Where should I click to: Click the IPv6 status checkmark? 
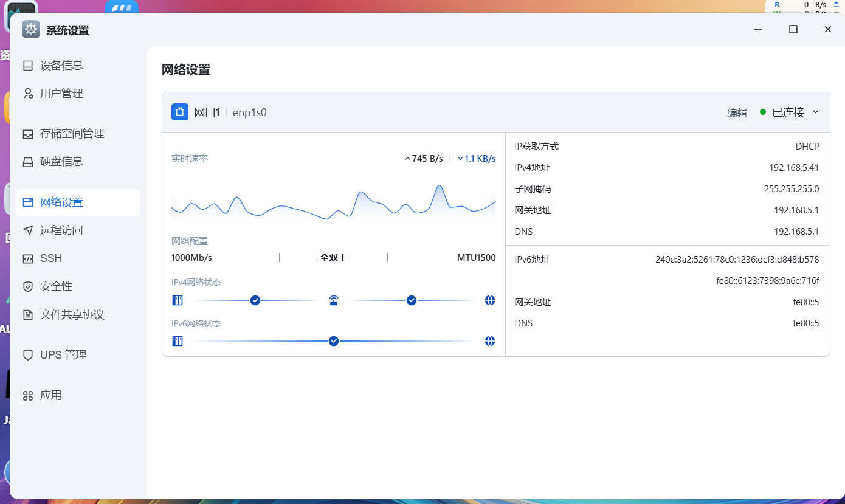pos(334,341)
